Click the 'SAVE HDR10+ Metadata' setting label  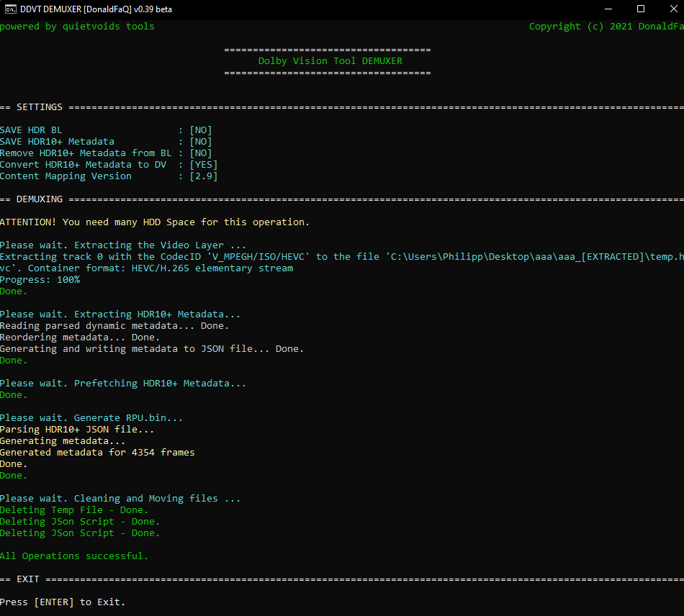tap(57, 142)
